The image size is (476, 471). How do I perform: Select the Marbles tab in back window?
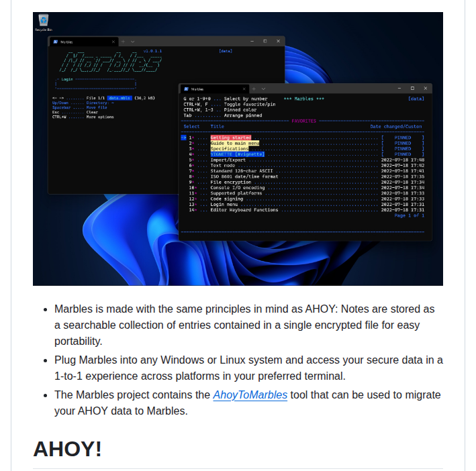[84, 42]
